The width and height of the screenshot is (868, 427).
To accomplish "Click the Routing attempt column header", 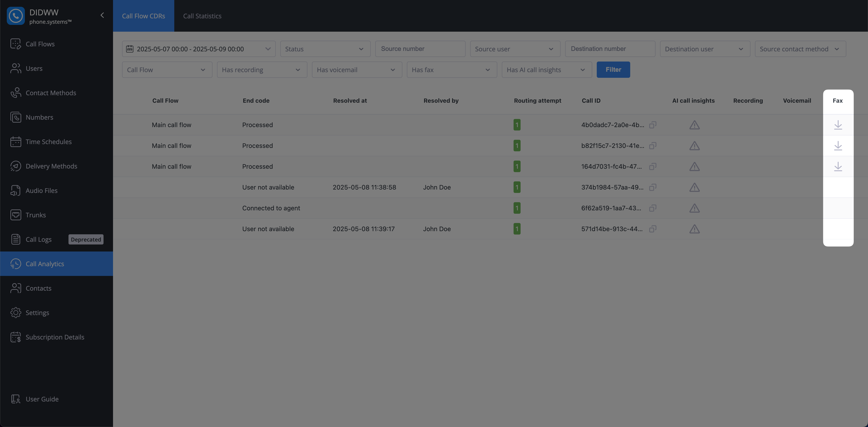I will pyautogui.click(x=538, y=101).
